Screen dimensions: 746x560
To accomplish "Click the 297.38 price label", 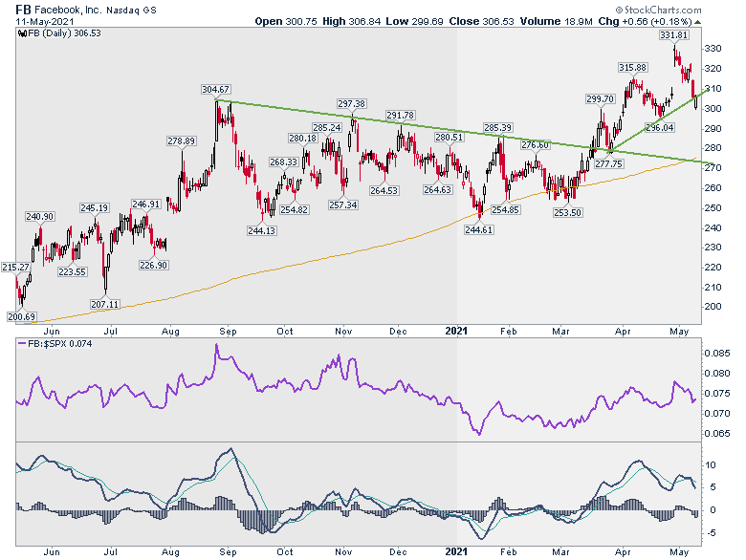I will pos(351,103).
